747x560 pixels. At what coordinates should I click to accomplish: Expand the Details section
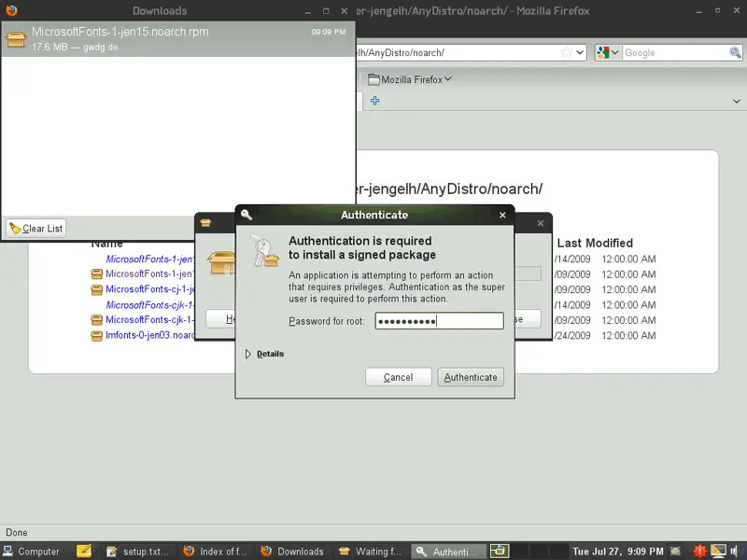click(264, 354)
